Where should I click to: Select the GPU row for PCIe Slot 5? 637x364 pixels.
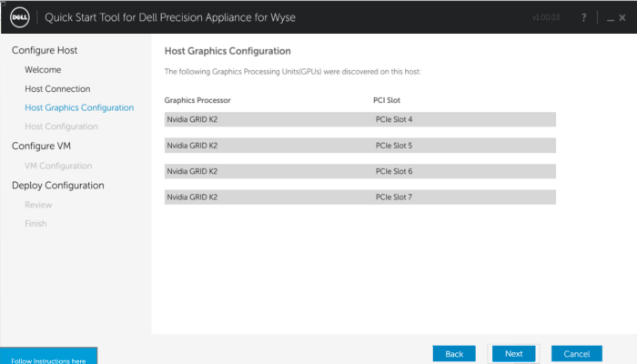tap(359, 145)
